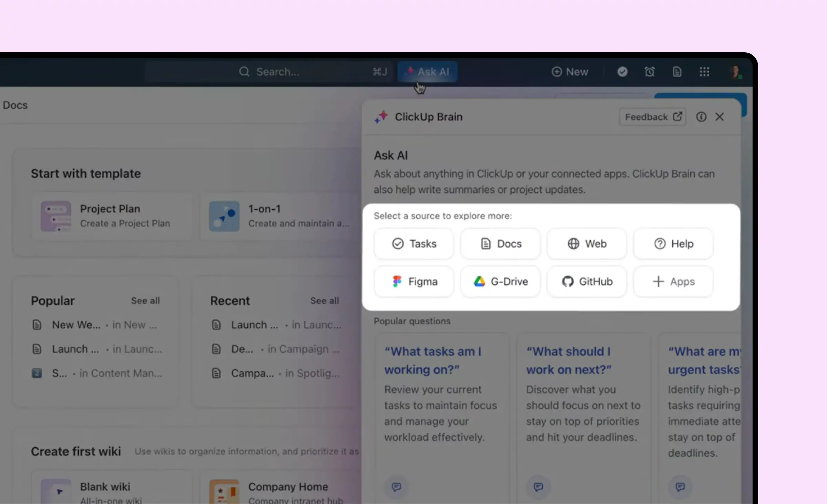Screen dimensions: 827x504
Task: Click the Docs breadcrumb title
Action: click(15, 105)
